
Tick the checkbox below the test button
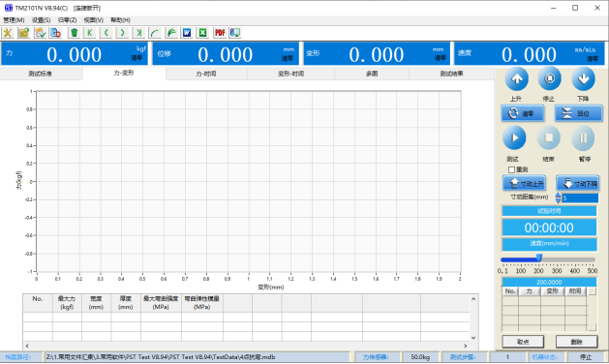[511, 169]
